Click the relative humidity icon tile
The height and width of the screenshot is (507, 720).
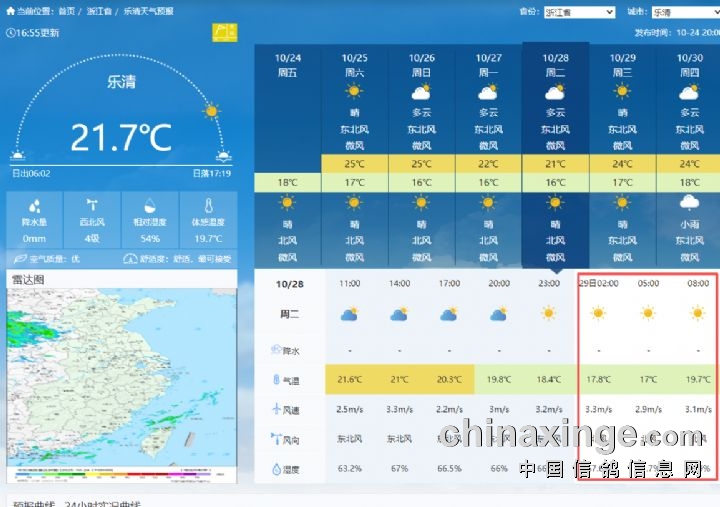(150, 206)
